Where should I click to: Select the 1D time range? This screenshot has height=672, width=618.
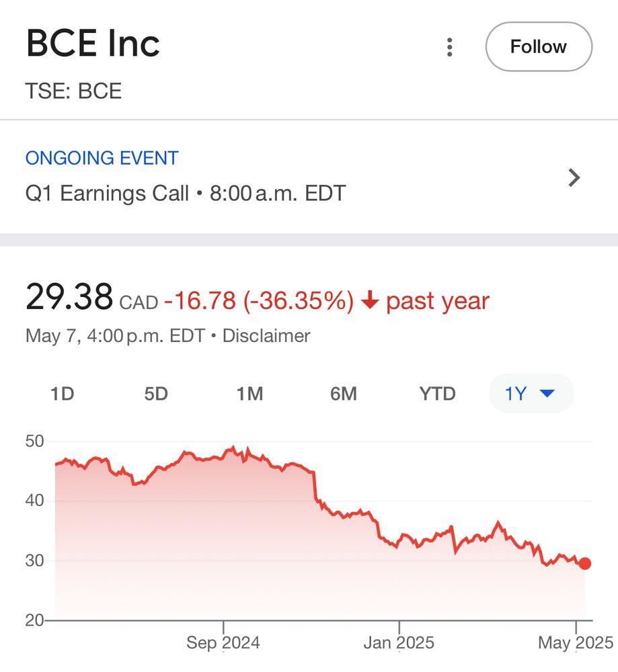pos(63,393)
